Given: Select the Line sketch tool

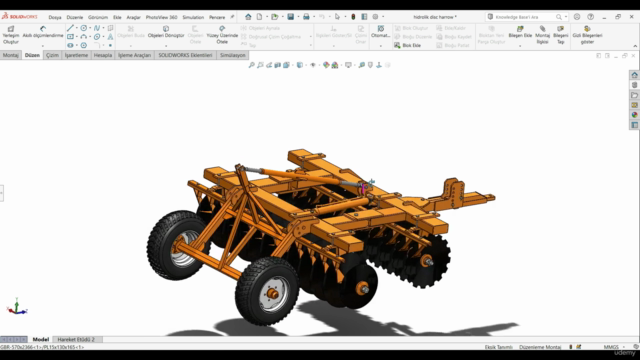Looking at the screenshot, I should point(70,28).
